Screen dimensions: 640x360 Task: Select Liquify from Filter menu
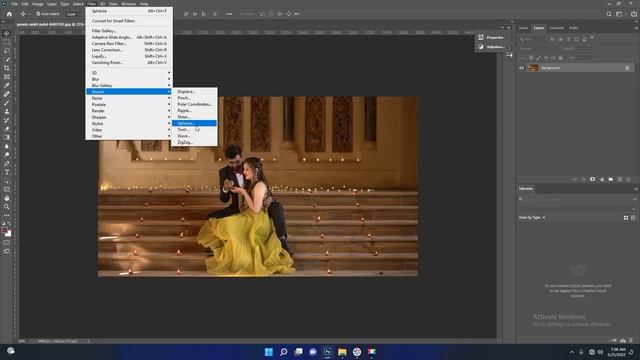[x=129, y=56]
